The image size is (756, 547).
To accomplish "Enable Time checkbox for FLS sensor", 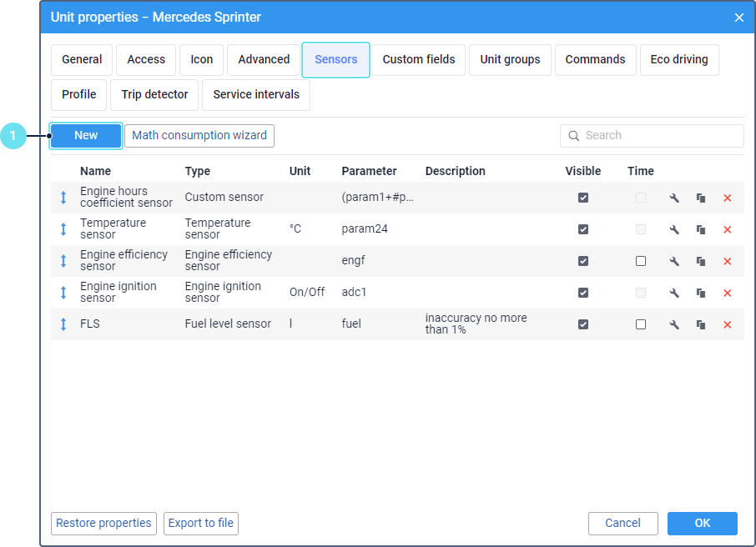I will coord(641,324).
